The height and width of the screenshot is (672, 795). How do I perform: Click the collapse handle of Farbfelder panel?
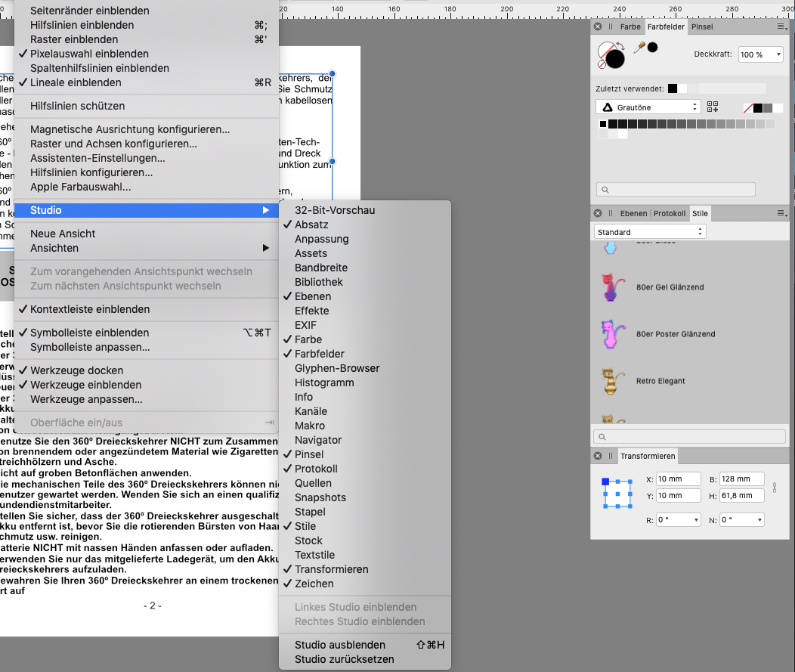point(611,26)
